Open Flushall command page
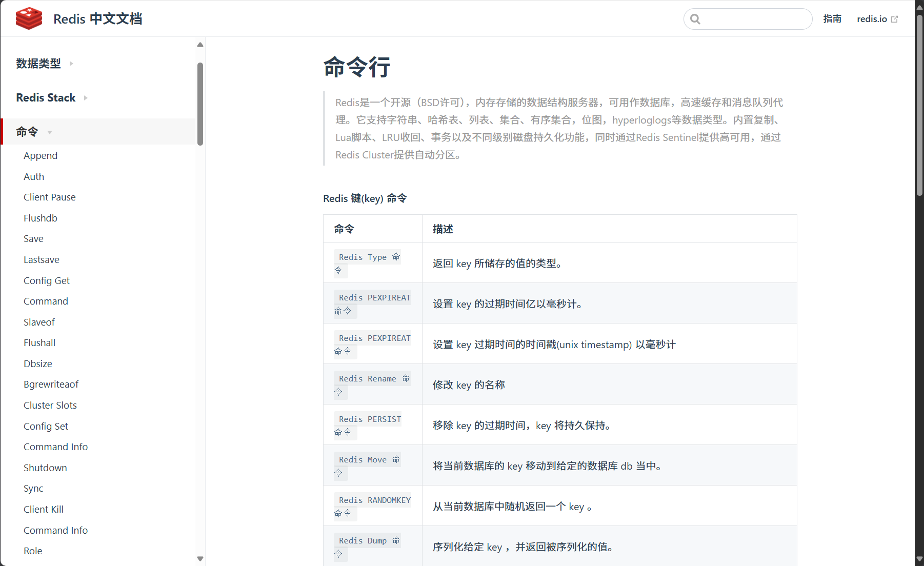 point(39,343)
